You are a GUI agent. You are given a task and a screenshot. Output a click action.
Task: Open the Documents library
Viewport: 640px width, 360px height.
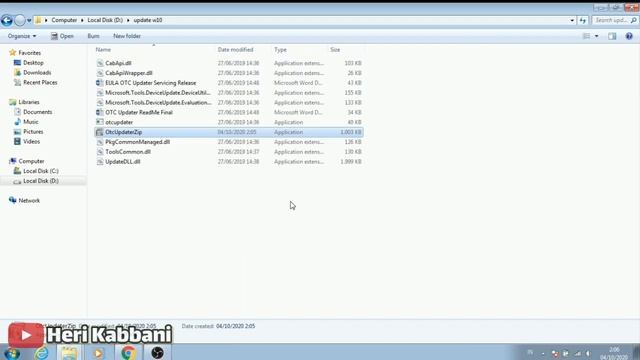tap(38, 112)
